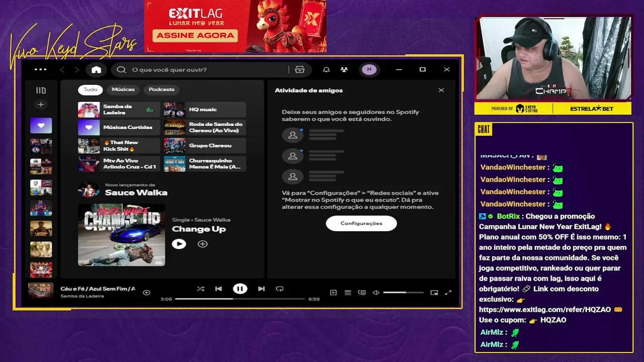Open the miniplayer icon

click(x=434, y=293)
